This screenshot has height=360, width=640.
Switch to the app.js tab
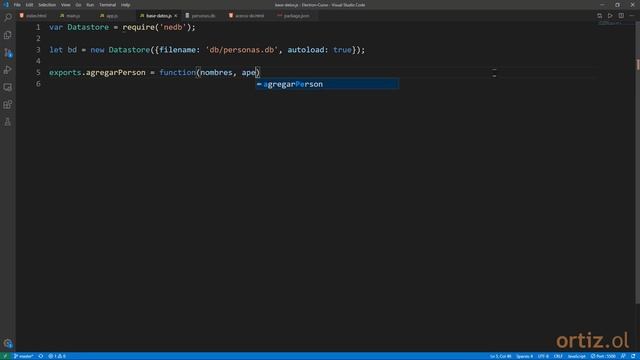tap(112, 16)
